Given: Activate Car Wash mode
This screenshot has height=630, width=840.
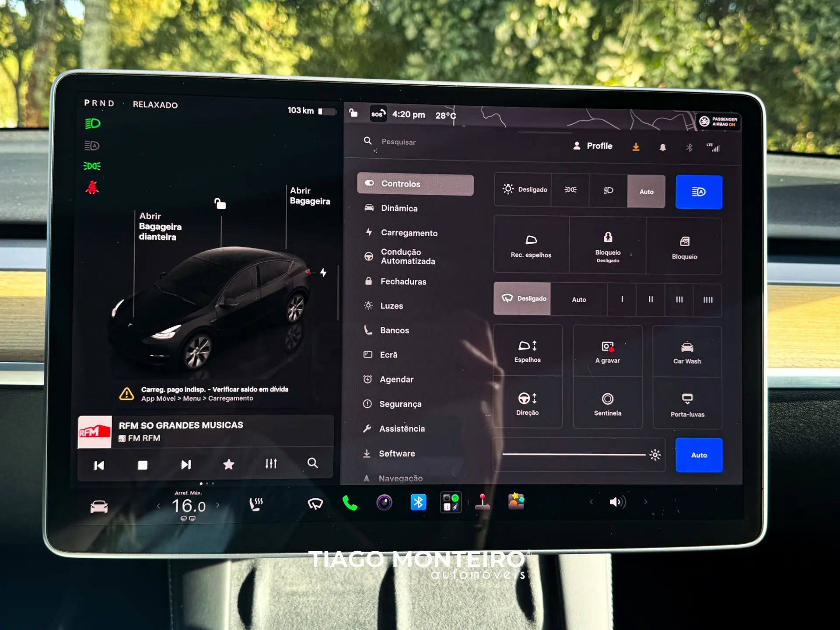Looking at the screenshot, I should 687,352.
